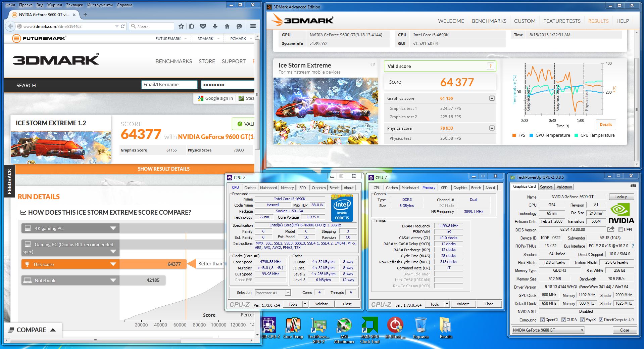Open AMD GPU Clock Tool desktop icon
Screen dimensions: 644x349
(x=369, y=330)
